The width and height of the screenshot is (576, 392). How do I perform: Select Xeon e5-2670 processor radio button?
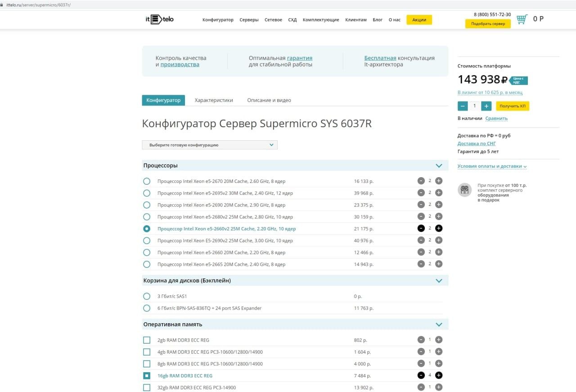[x=147, y=181]
